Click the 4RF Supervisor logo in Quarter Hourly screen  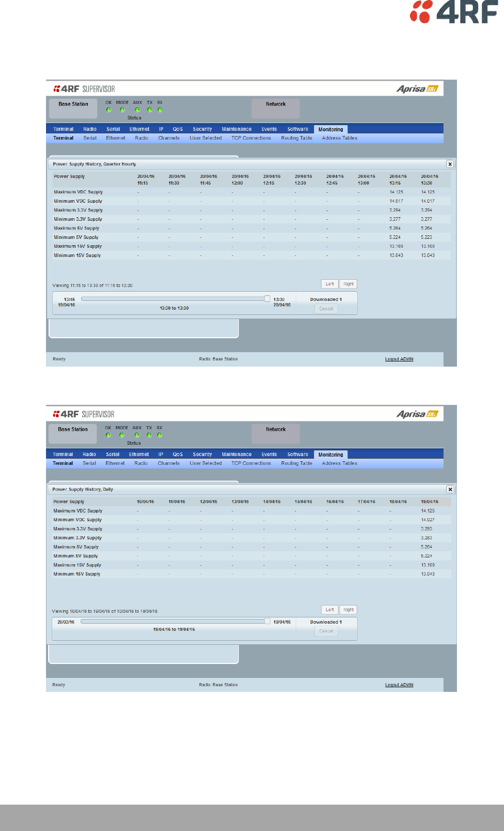tap(84, 89)
